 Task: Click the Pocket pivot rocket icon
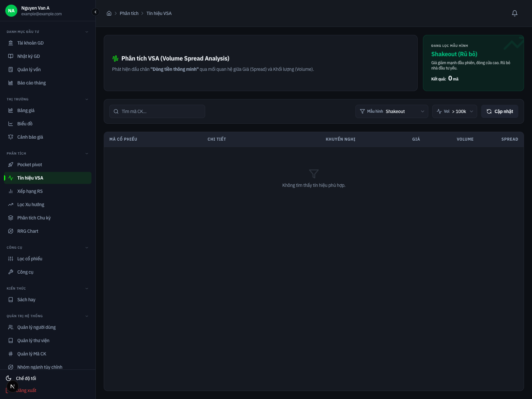11,165
